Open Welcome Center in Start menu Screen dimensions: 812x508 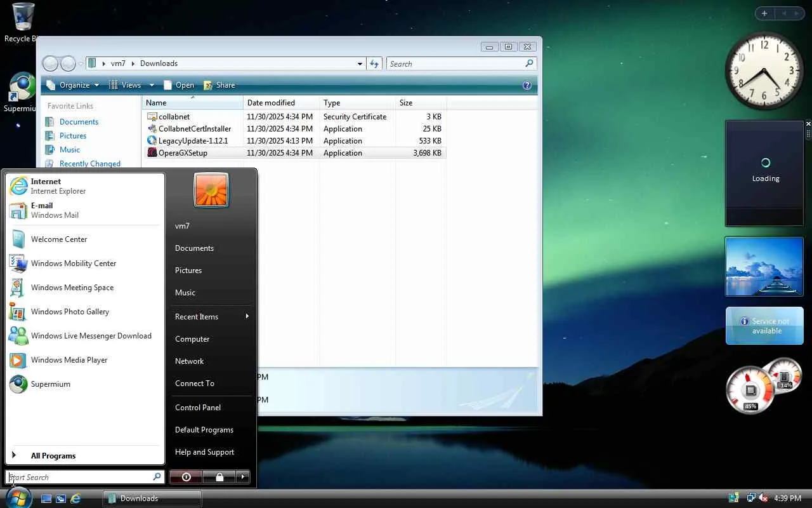[85, 239]
